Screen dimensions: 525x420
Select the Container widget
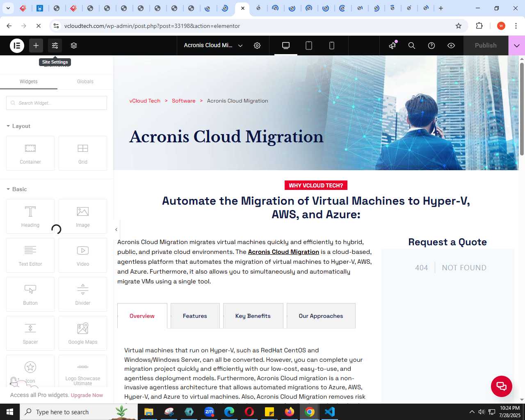pos(30,153)
